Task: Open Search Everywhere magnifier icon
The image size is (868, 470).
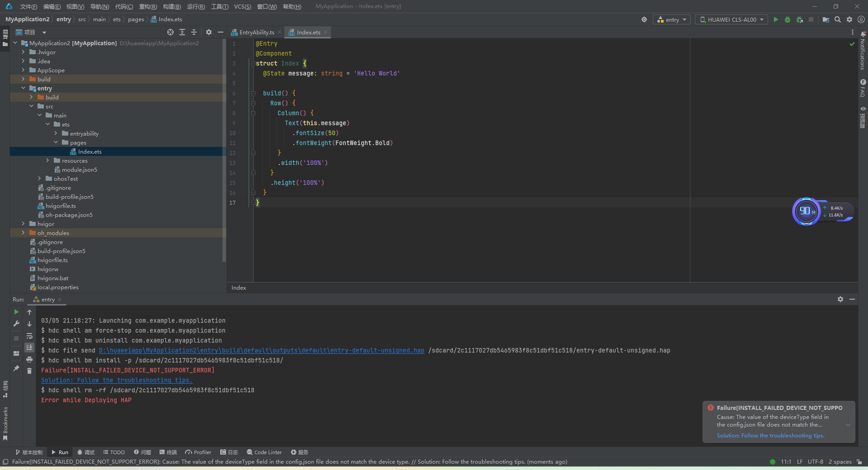Action: click(838, 19)
